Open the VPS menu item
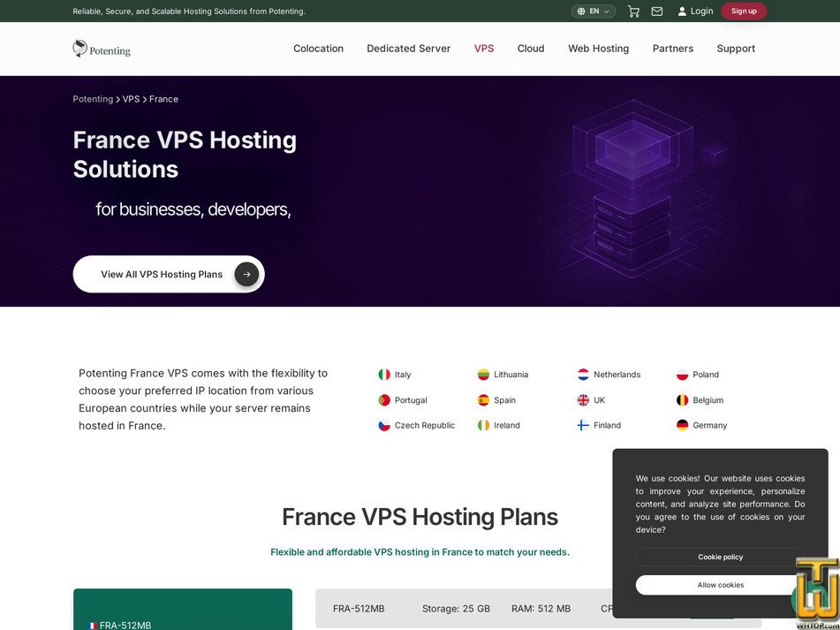This screenshot has height=630, width=840. click(x=484, y=49)
